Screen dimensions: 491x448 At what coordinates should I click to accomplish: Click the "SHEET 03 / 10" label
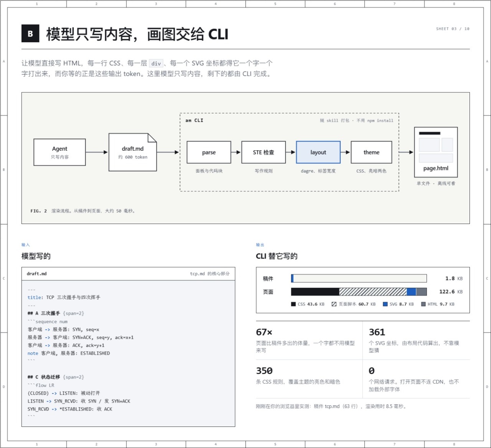[453, 29]
